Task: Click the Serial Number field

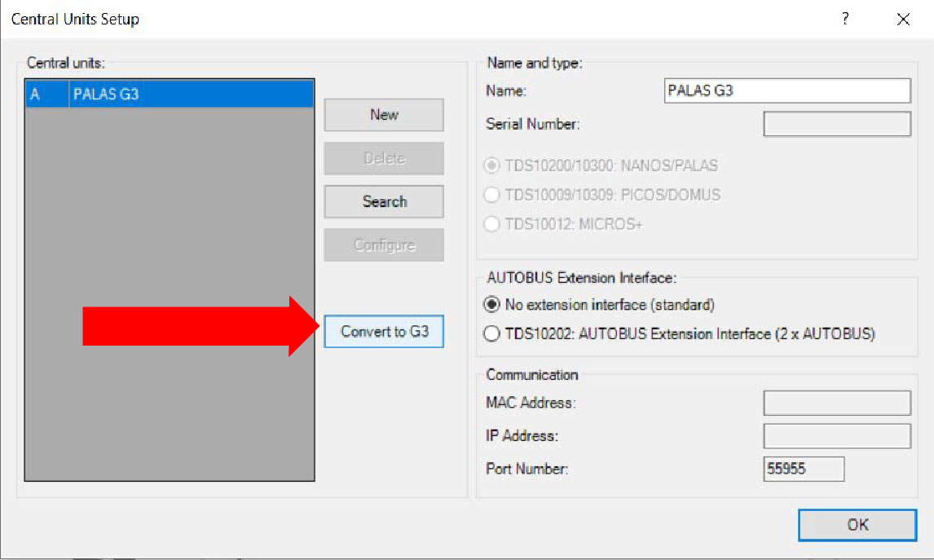Action: point(836,124)
